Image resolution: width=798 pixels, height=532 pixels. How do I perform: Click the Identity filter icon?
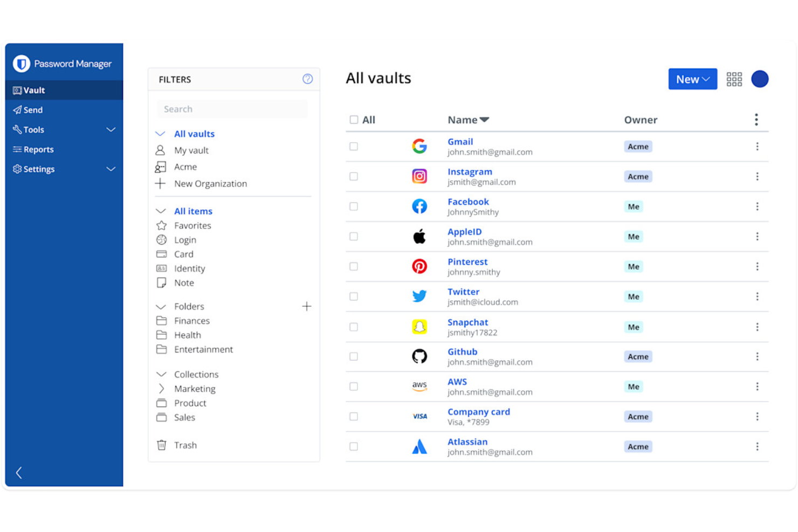click(161, 268)
